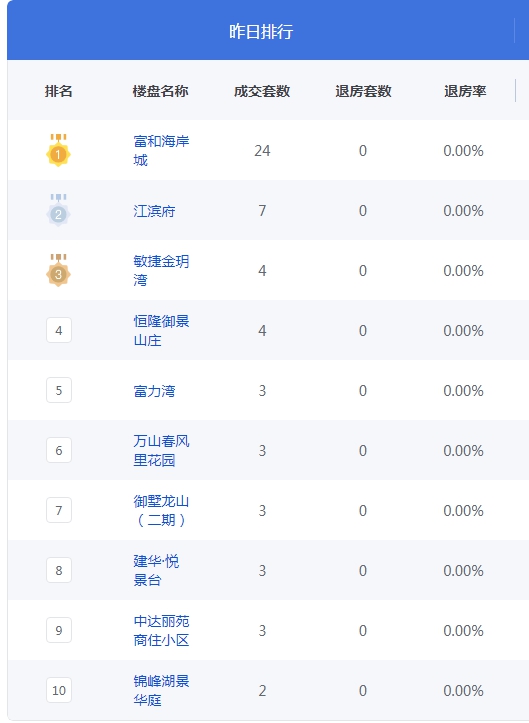The height and width of the screenshot is (723, 529).
Task: Select the rank 7 number badge
Action: (x=59, y=510)
